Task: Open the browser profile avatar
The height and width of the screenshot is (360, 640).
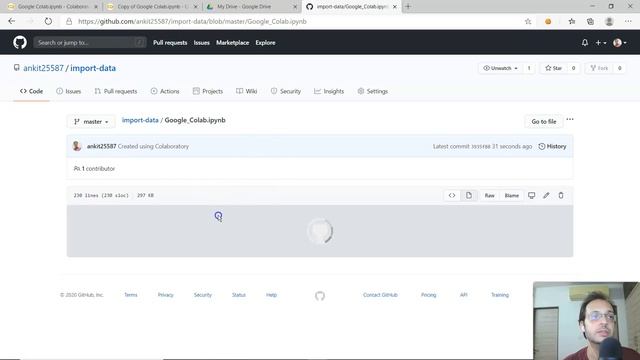Action: point(609,22)
